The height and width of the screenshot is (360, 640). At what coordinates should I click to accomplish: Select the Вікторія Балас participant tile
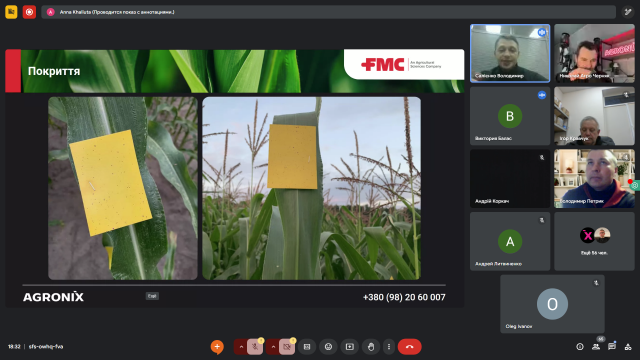(510, 116)
